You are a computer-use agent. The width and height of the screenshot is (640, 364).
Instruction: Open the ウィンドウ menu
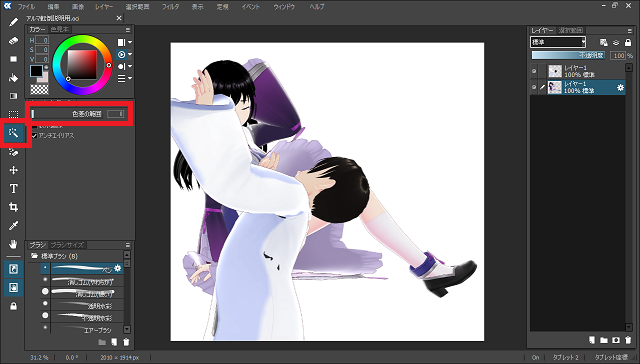click(284, 7)
